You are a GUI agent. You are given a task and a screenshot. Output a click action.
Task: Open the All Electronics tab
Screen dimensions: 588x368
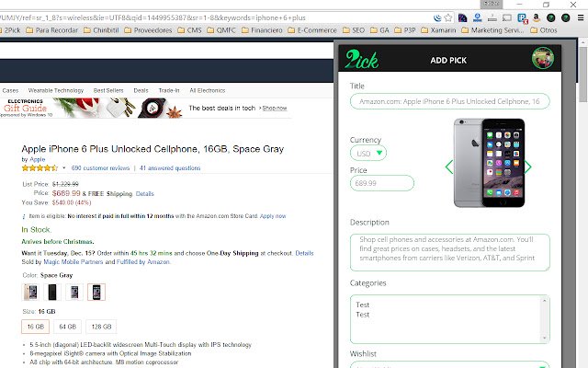point(208,90)
